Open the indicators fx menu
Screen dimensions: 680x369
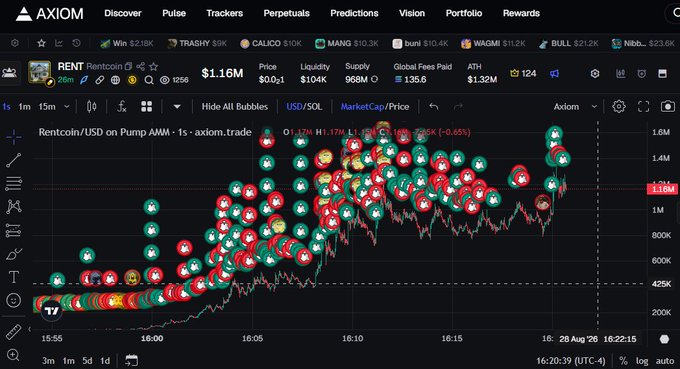[x=122, y=107]
